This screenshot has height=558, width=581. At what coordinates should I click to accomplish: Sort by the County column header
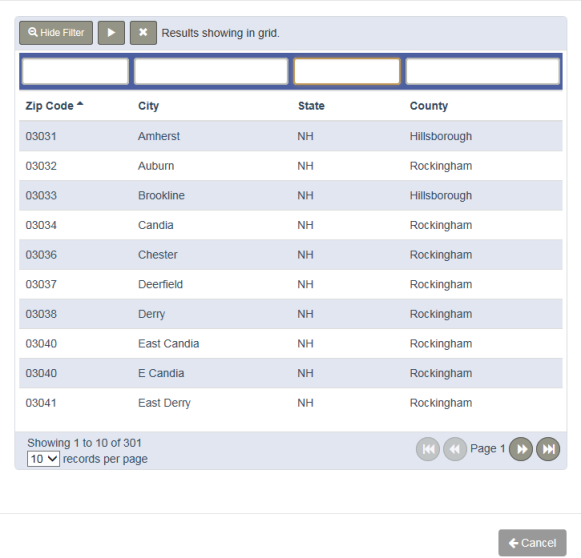(x=429, y=106)
